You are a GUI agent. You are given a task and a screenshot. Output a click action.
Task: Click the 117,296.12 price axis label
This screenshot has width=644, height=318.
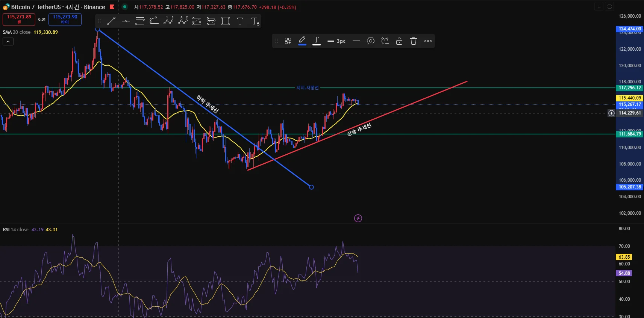click(x=630, y=88)
